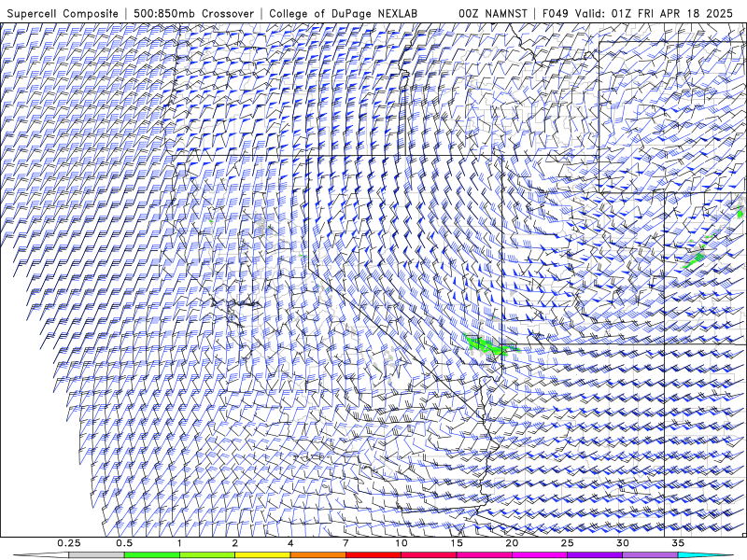Click the "F049" forecast hour label

click(x=556, y=13)
